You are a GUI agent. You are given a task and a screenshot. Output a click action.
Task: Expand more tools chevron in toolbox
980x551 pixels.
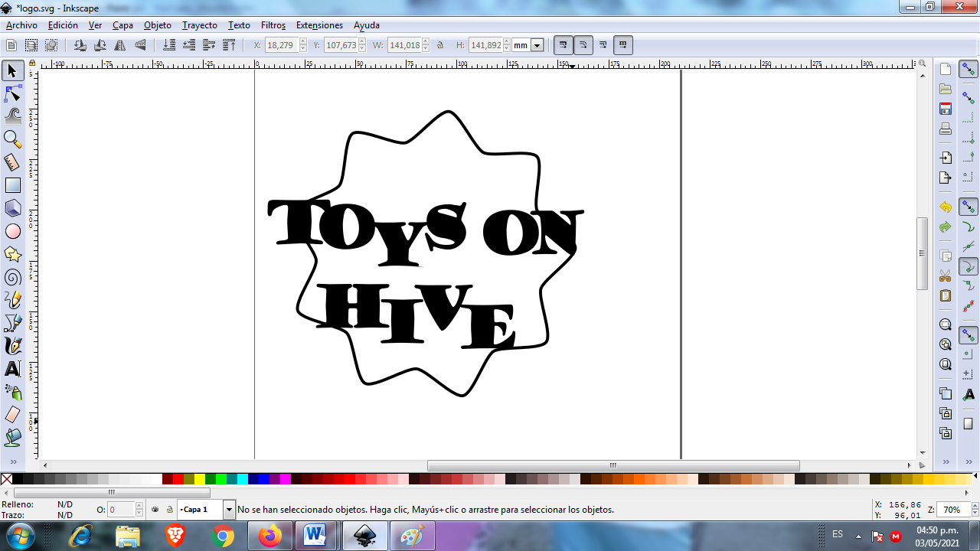coord(12,461)
